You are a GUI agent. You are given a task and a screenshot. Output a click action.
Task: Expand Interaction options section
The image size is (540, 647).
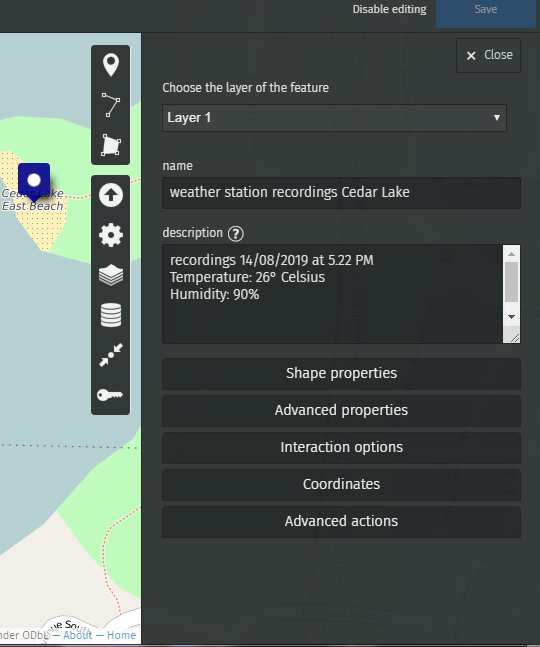coord(341,448)
